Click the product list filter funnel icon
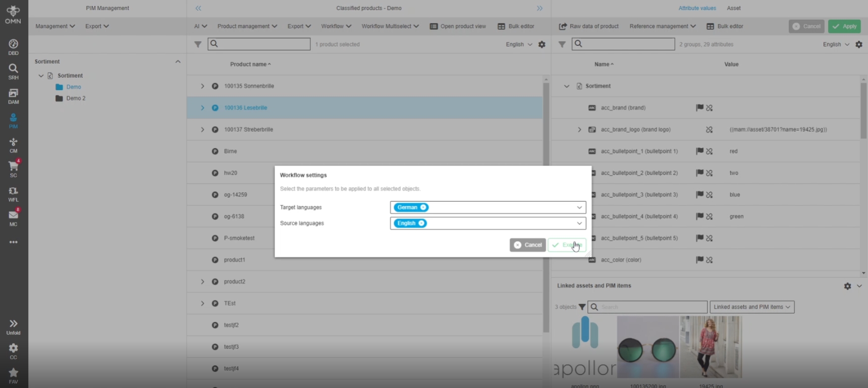 coord(198,44)
